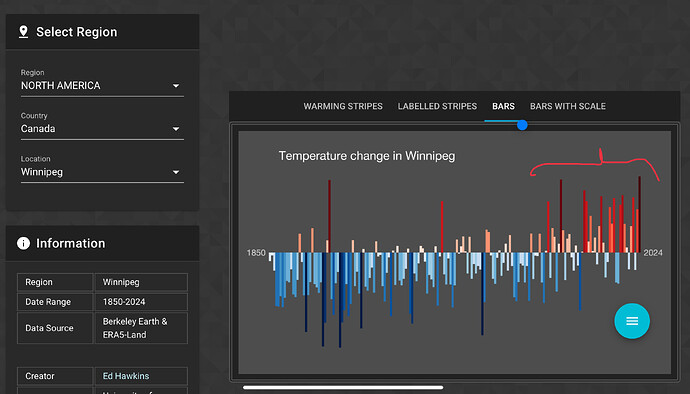Click the blue dot handle under tabs
Image resolution: width=690 pixels, height=394 pixels.
pyautogui.click(x=522, y=125)
